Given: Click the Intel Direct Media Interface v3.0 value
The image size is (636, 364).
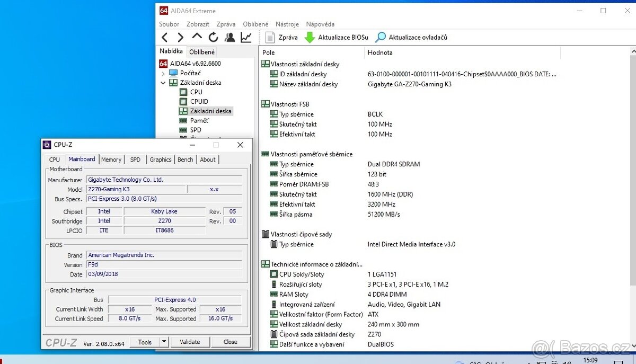Looking at the screenshot, I should (x=411, y=245).
